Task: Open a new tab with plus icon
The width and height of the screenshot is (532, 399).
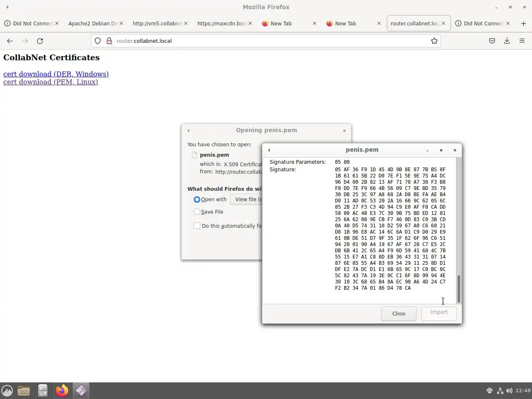Action: tap(523, 24)
